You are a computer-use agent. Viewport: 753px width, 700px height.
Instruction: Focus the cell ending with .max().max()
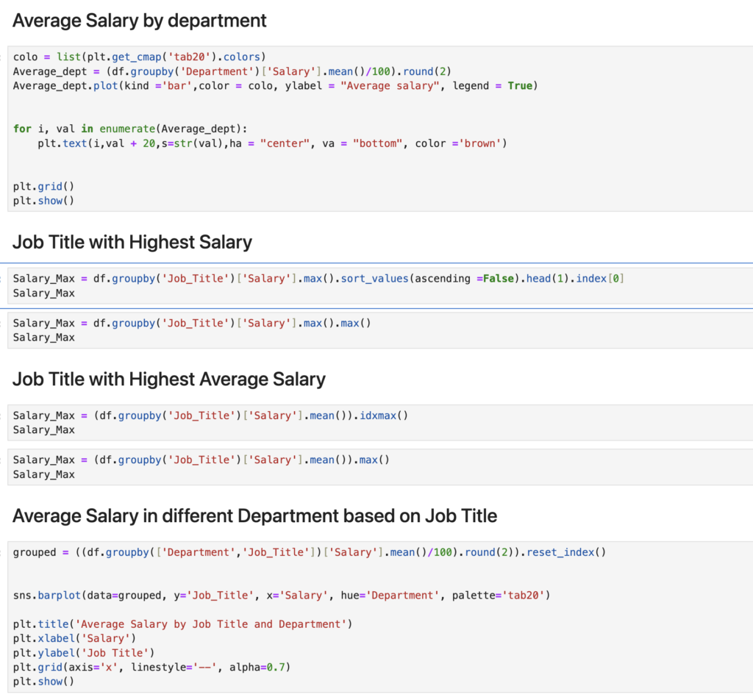coord(191,324)
